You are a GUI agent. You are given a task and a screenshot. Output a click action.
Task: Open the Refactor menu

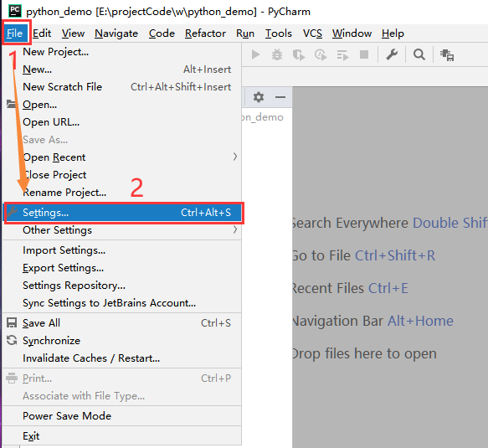click(x=205, y=33)
